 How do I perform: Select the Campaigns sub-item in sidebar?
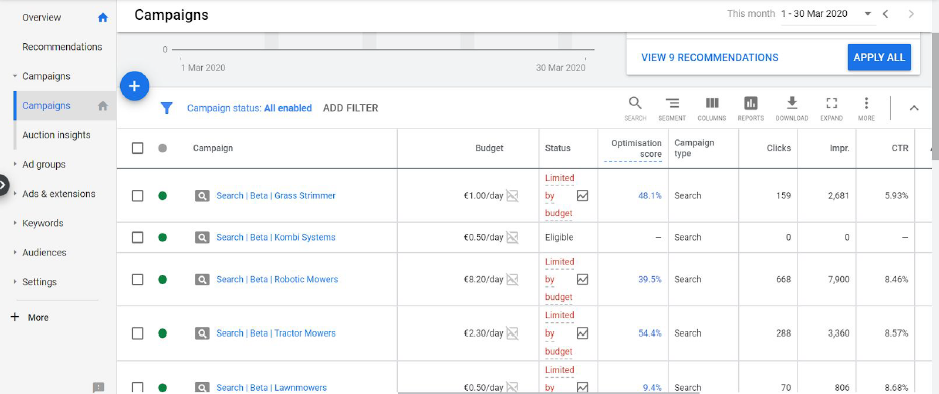click(46, 106)
